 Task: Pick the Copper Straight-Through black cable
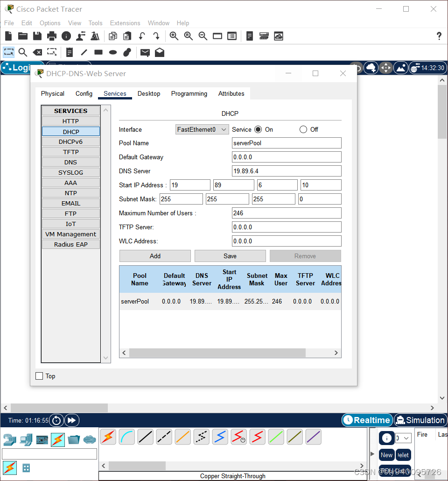(145, 437)
